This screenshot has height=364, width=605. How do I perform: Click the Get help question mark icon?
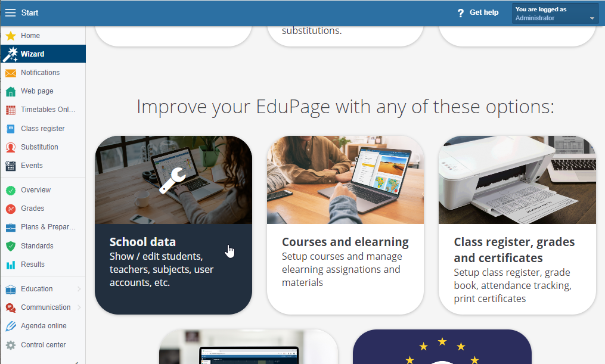coord(461,13)
